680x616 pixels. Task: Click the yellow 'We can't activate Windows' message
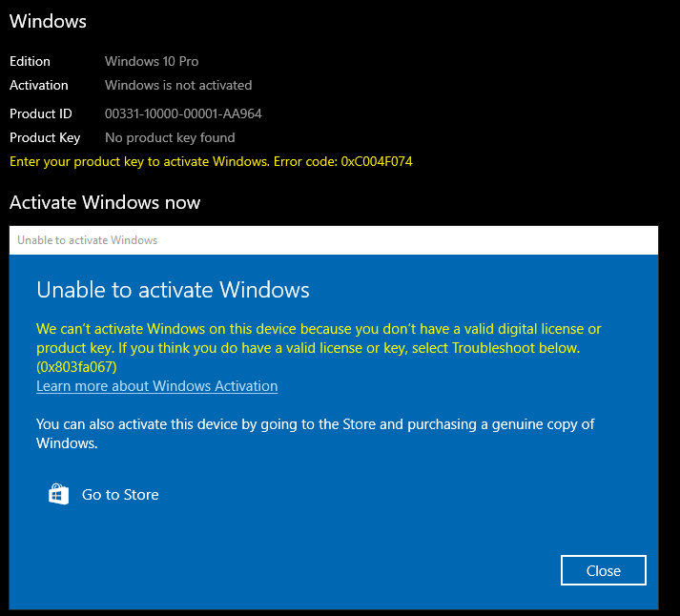(x=319, y=338)
